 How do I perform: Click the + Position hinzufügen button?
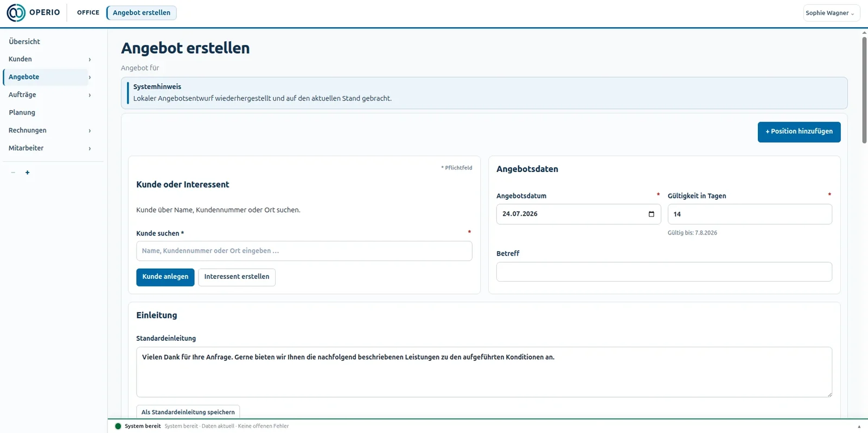point(799,132)
